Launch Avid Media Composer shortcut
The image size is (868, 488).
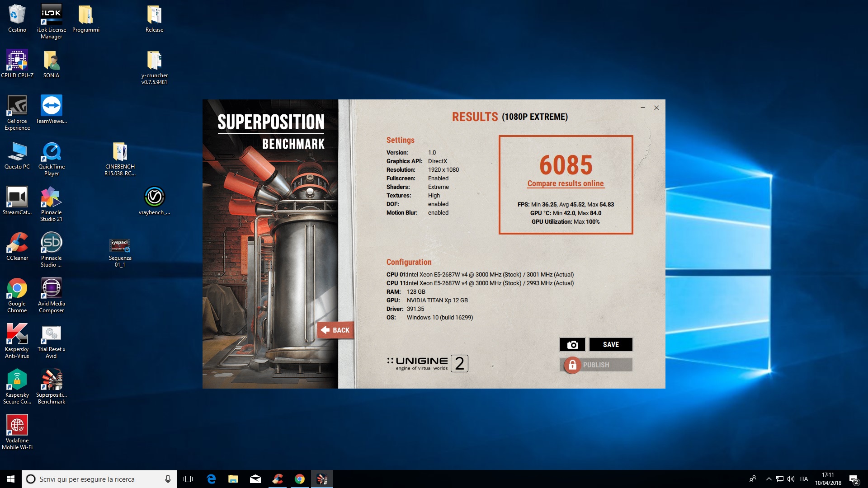(52, 296)
